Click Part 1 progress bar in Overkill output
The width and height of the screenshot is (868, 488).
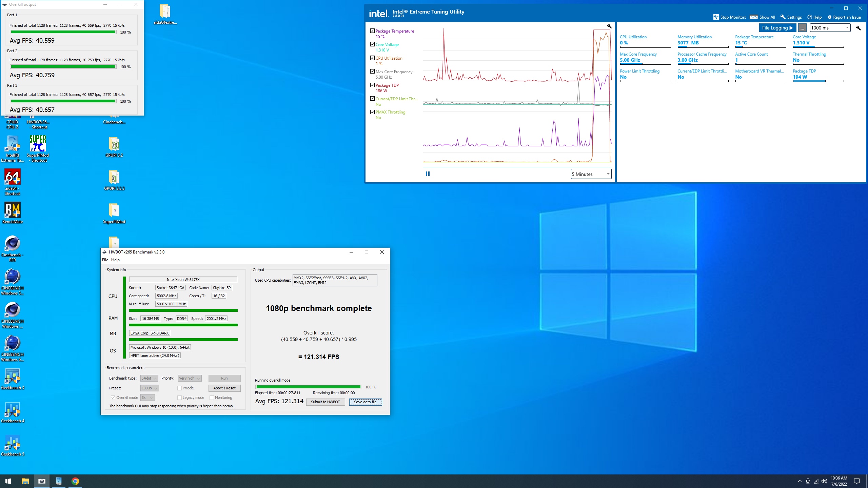coord(63,32)
